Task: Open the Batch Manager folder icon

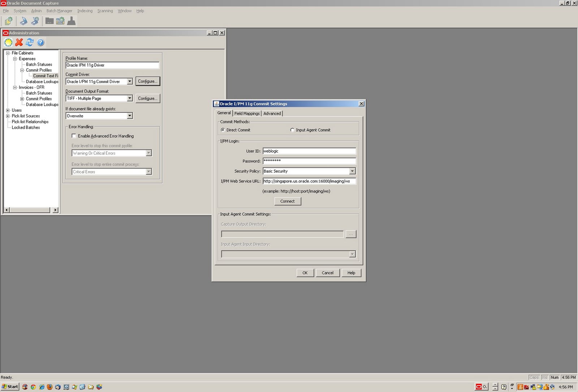Action: tap(49, 21)
